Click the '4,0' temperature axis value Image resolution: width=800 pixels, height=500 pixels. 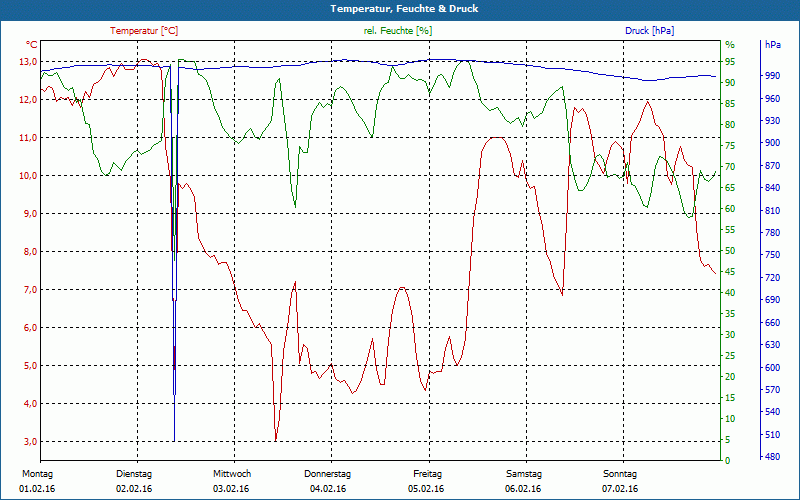[x=30, y=404]
